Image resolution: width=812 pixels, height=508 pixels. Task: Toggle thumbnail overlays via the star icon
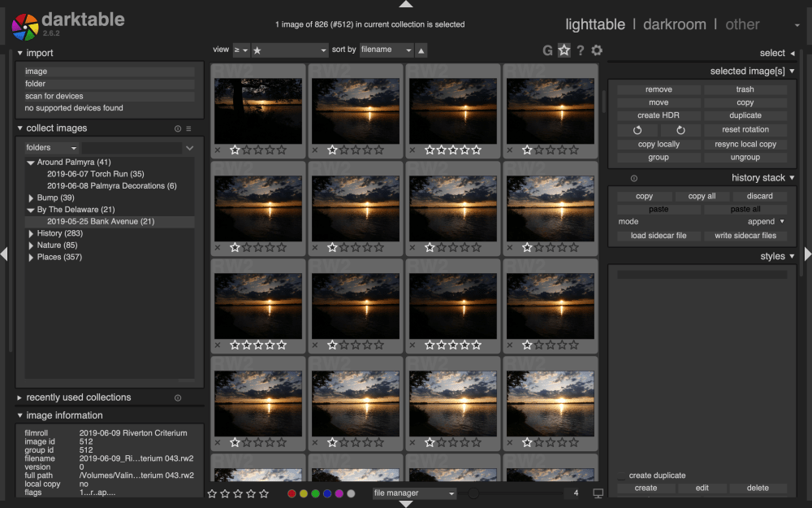coord(564,50)
